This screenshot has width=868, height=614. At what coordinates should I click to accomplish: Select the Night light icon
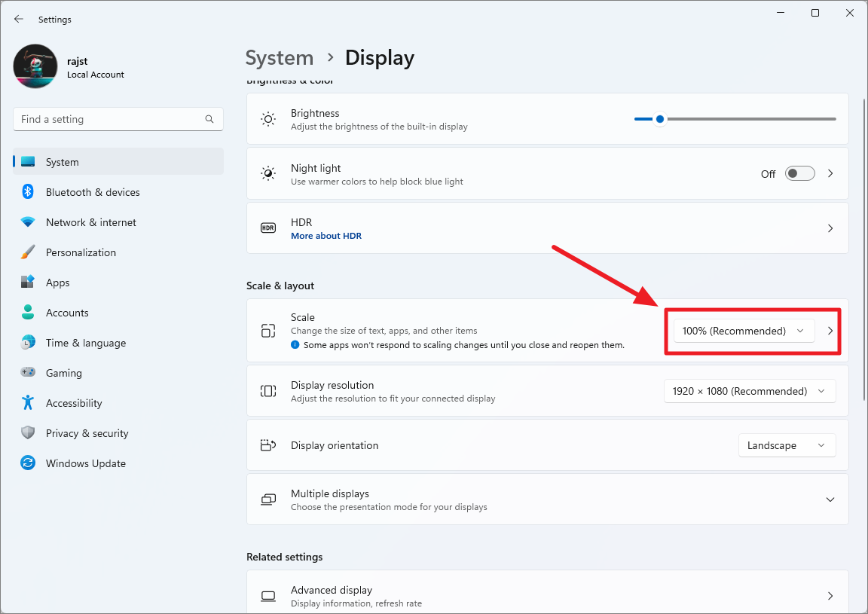(268, 173)
